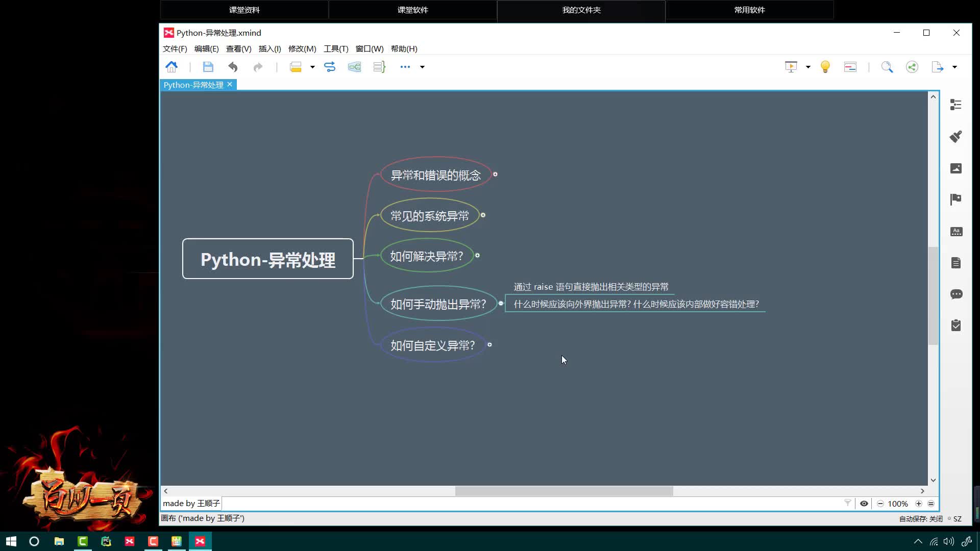The image size is (980, 551).
Task: Insert a summary bracket
Action: [x=379, y=67]
